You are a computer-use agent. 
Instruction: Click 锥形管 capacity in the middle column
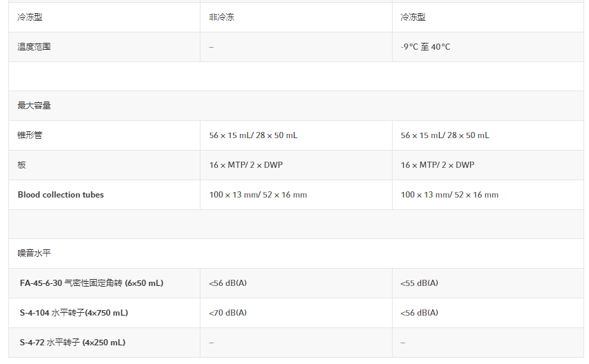coord(253,135)
